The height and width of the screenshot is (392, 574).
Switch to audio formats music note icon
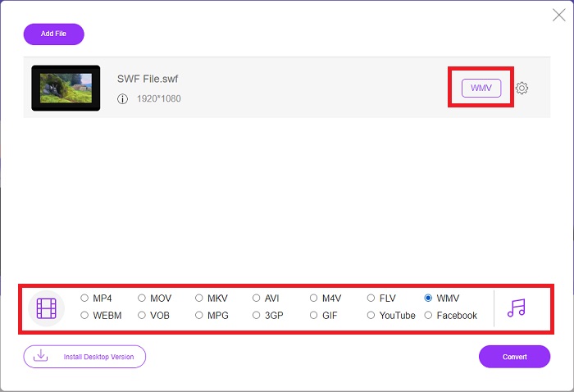coord(516,308)
